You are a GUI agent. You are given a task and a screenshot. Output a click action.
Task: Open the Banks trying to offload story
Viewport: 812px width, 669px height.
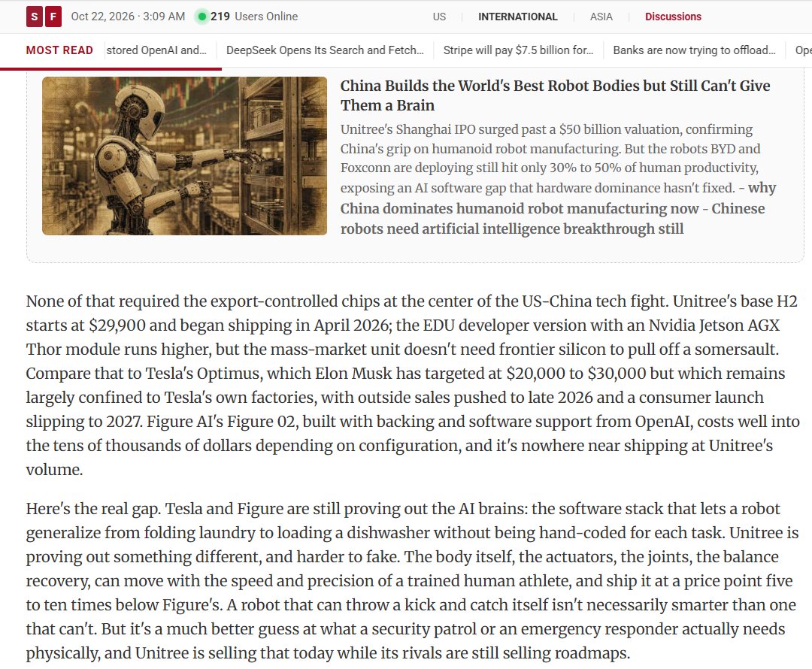tap(694, 50)
